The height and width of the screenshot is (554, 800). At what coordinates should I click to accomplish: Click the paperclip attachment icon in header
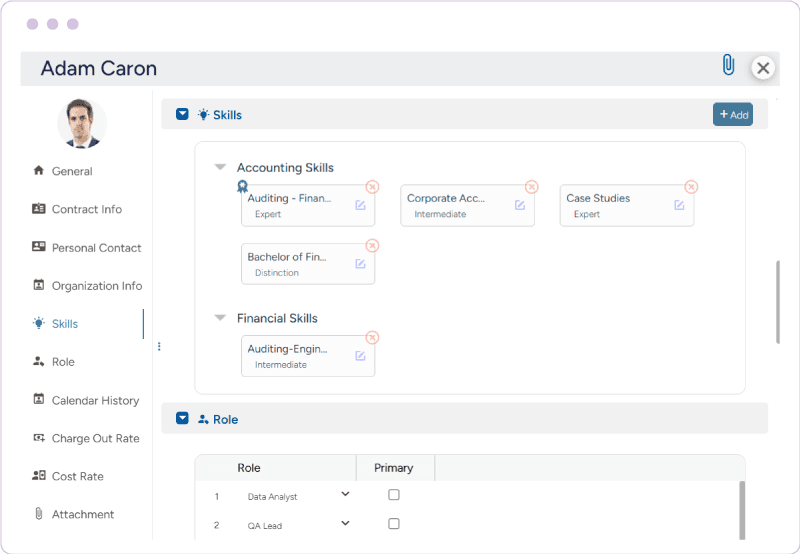(729, 65)
